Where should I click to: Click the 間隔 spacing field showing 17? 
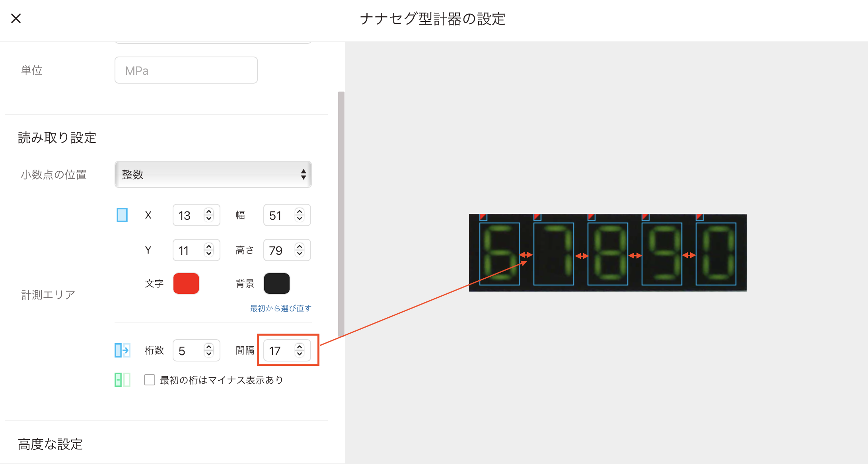pyautogui.click(x=287, y=350)
